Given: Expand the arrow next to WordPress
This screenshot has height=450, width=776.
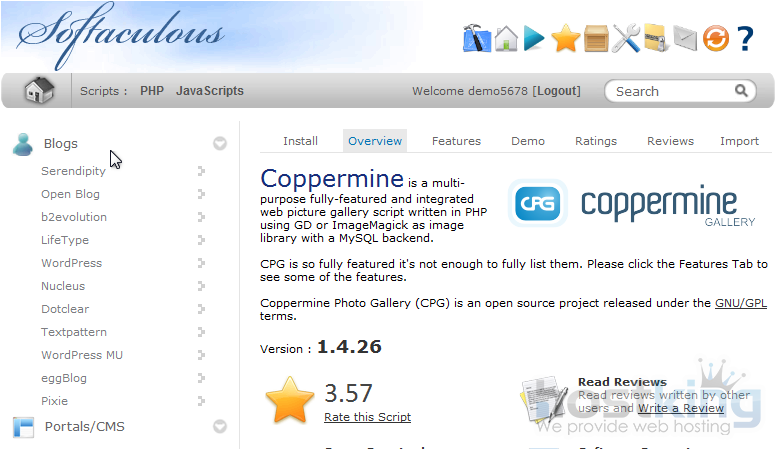Looking at the screenshot, I should pos(201,263).
